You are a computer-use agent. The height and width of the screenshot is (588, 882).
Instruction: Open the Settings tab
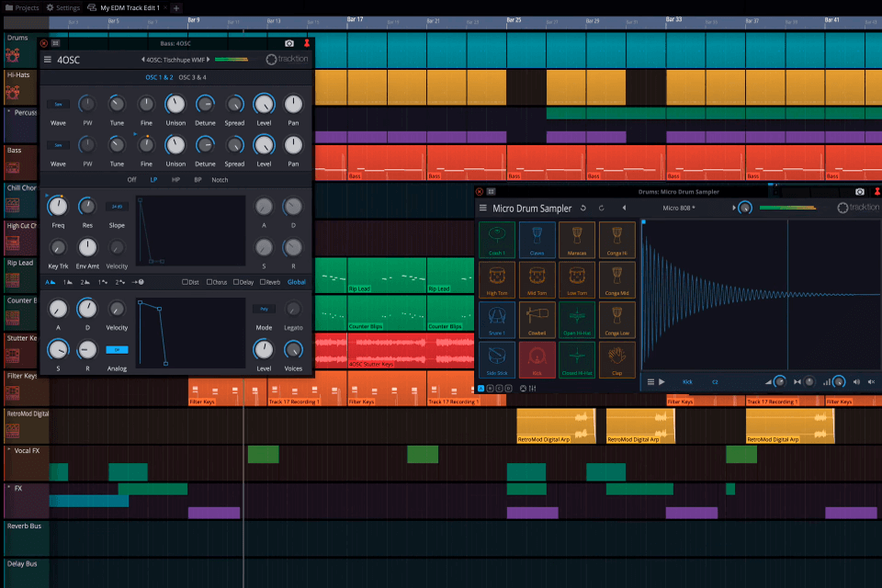pos(63,8)
